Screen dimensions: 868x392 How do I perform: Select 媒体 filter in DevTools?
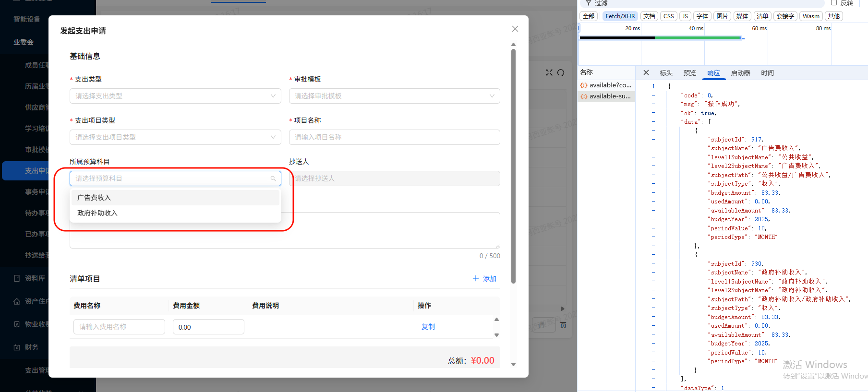[742, 16]
